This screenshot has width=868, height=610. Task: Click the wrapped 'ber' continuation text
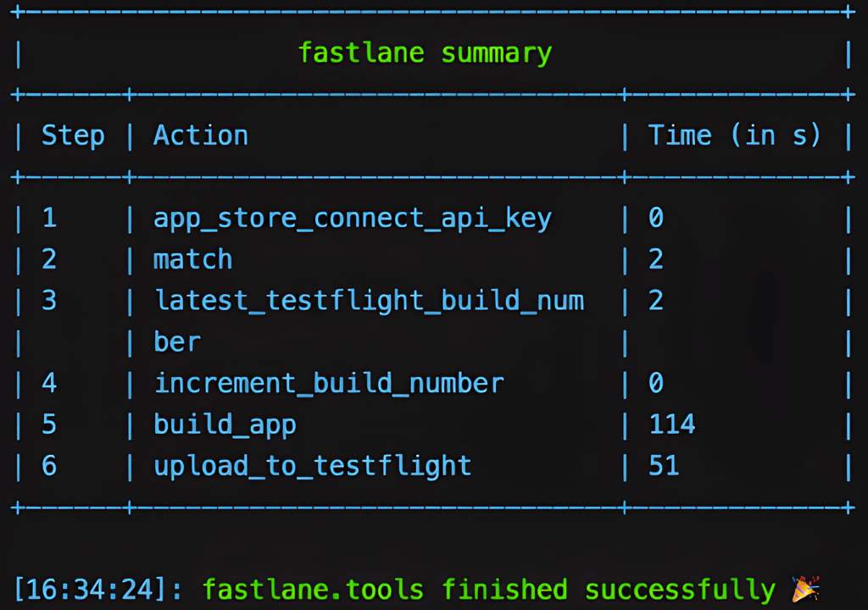(x=177, y=341)
